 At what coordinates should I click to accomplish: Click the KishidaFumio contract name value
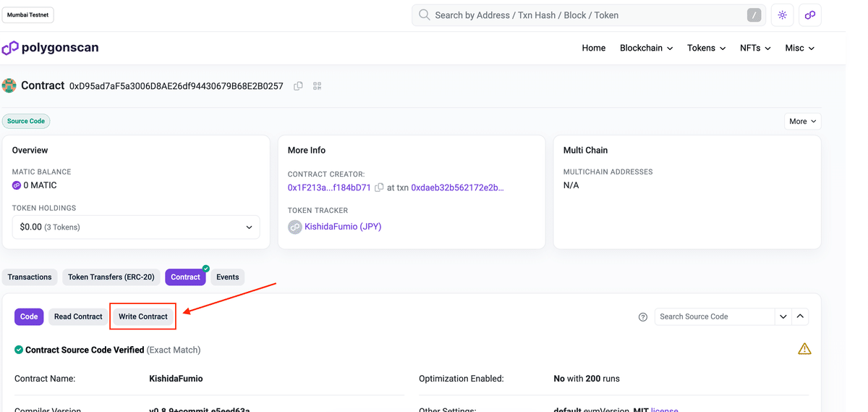176,379
